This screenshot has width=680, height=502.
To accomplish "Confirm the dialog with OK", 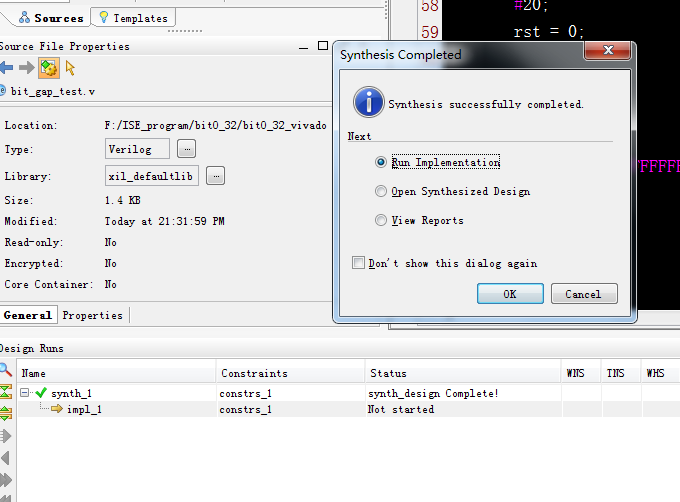I will click(x=510, y=294).
